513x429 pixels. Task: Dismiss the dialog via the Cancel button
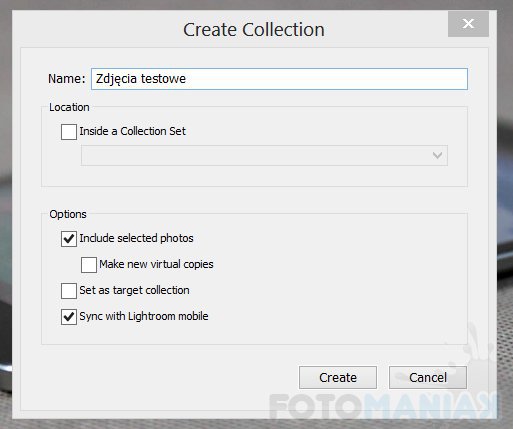pos(428,377)
